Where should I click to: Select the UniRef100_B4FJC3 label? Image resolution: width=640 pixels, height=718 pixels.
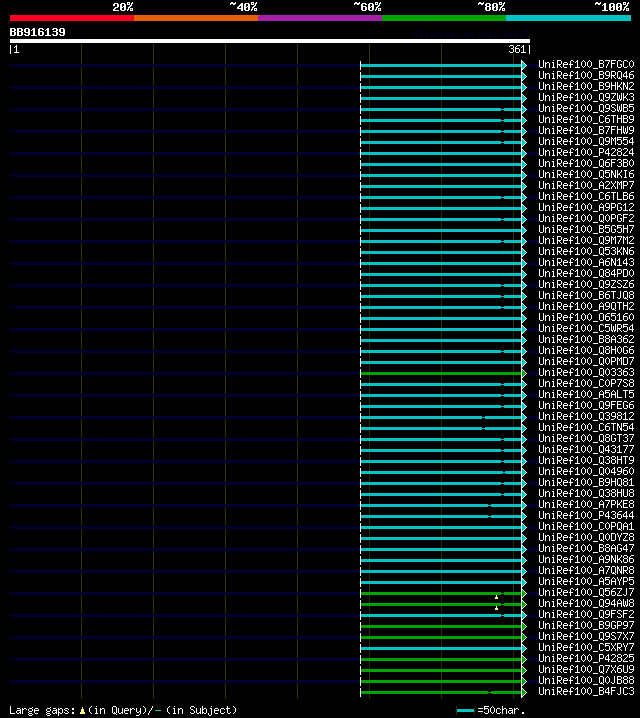(x=586, y=691)
